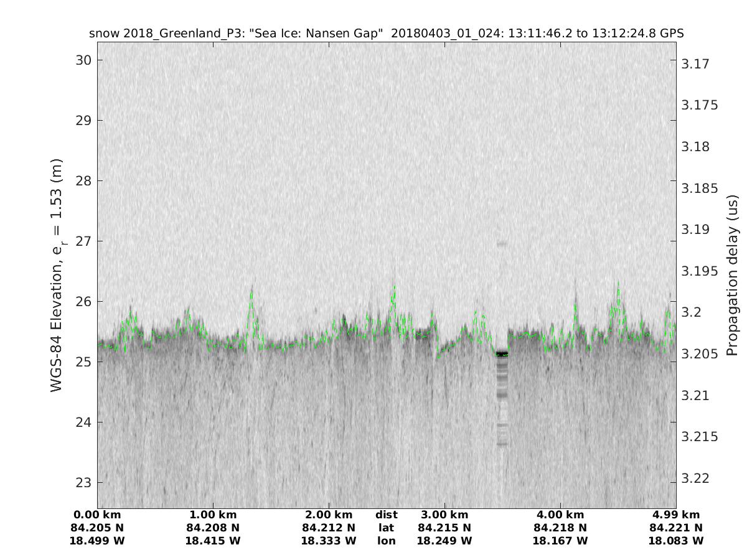747x560 pixels.
Task: Click the 4.99 km distance label
Action: pyautogui.click(x=676, y=515)
